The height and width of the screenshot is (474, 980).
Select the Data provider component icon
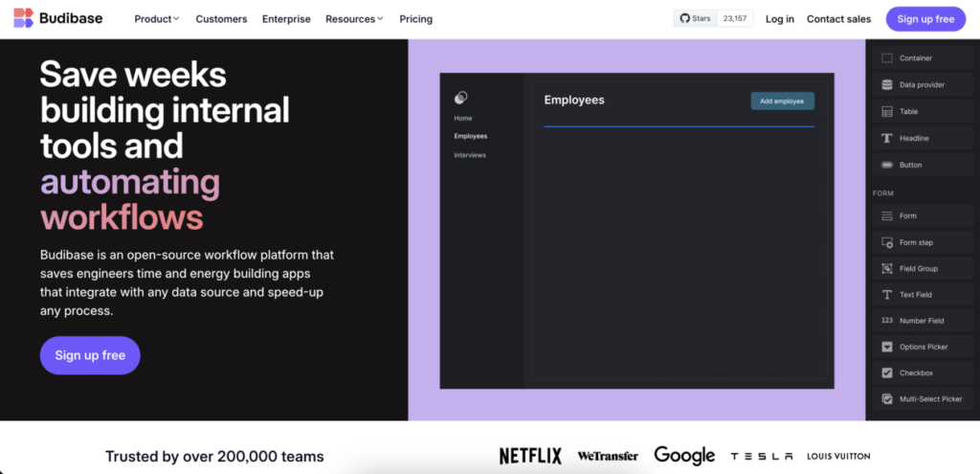[887, 85]
